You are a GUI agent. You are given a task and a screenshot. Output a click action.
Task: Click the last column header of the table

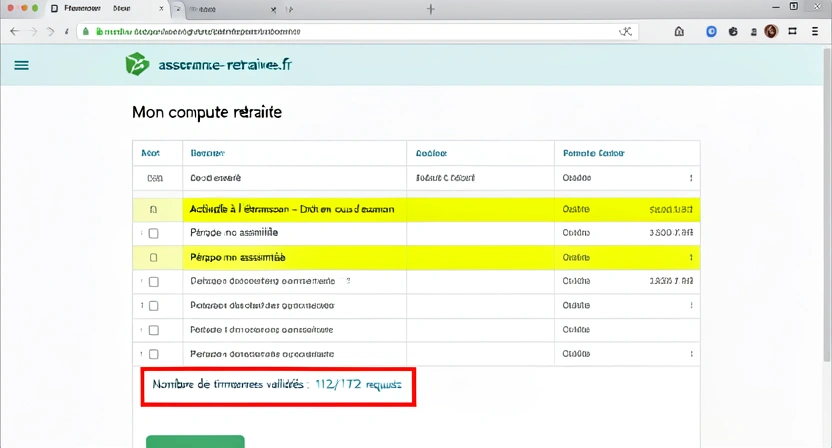pyautogui.click(x=593, y=153)
